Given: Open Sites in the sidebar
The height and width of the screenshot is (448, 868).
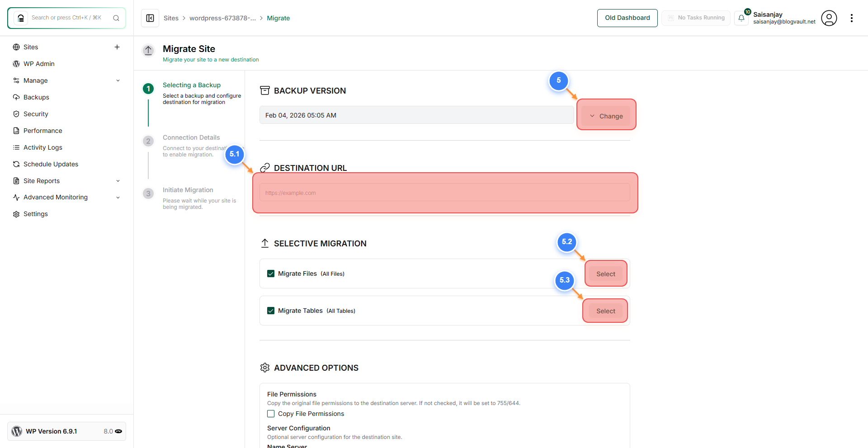Looking at the screenshot, I should coord(31,47).
